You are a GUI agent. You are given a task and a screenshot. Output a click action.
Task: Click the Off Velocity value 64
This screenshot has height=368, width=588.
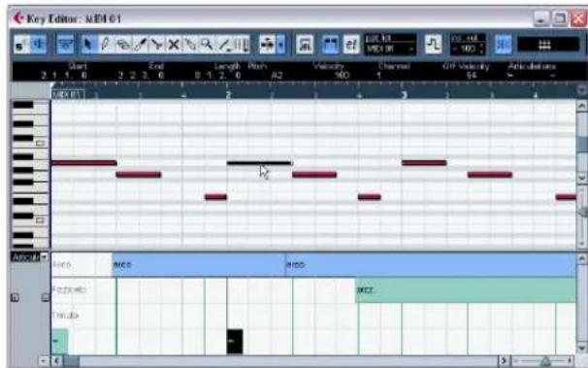pos(472,76)
